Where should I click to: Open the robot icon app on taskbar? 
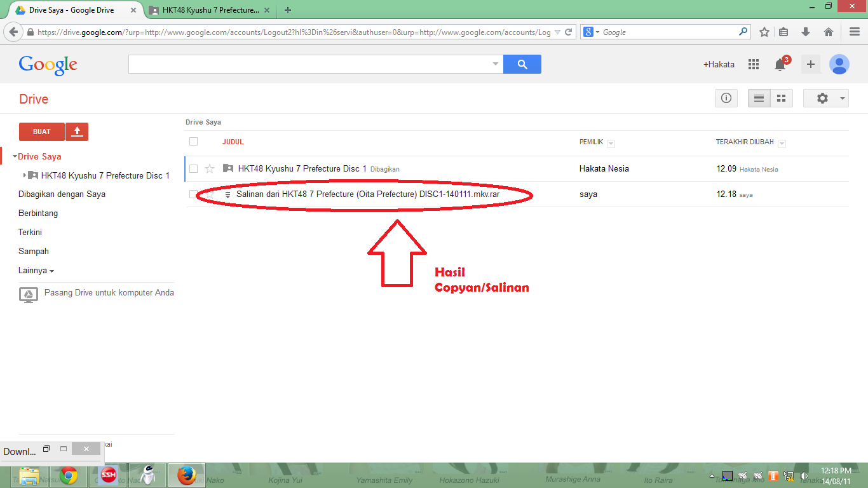(147, 475)
